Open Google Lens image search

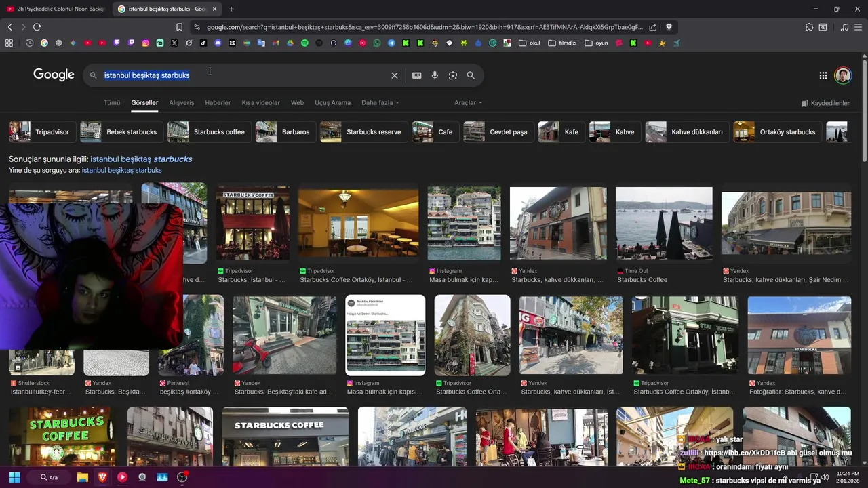point(453,75)
